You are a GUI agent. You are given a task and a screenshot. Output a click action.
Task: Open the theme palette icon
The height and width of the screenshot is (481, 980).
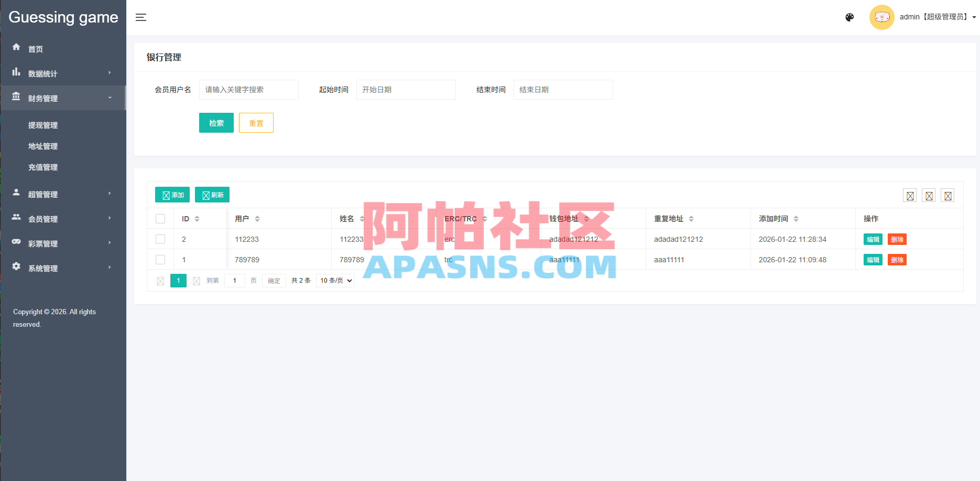(850, 17)
